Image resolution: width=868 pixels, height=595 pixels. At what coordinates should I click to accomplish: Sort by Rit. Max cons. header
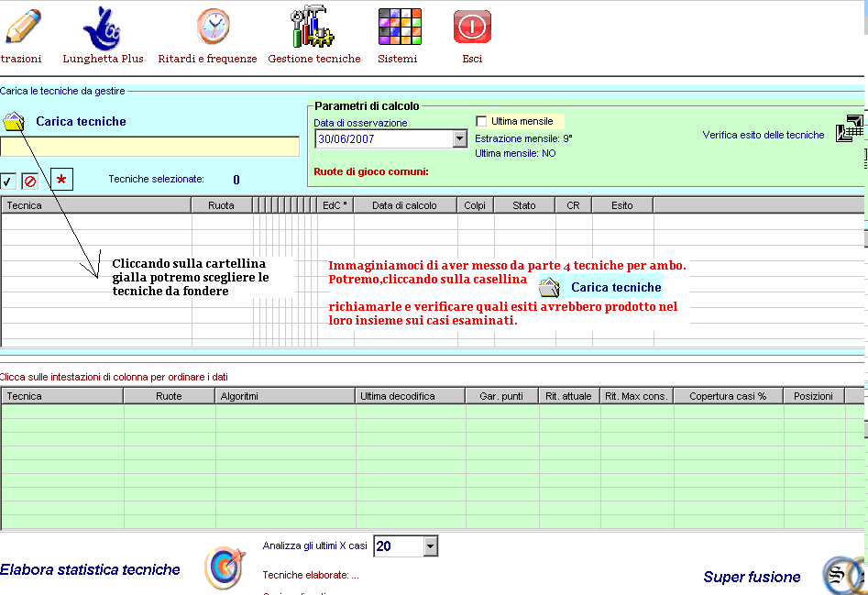(637, 396)
